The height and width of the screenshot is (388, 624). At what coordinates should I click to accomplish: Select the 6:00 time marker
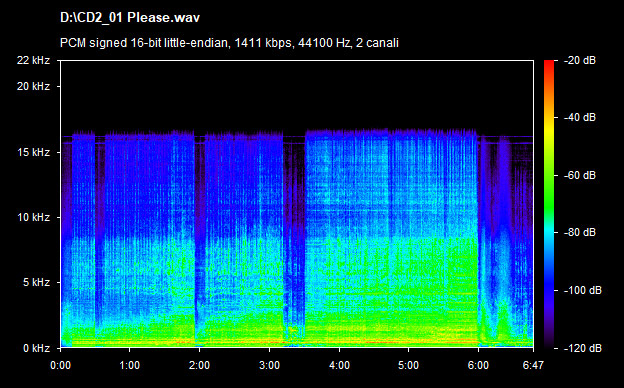(478, 365)
